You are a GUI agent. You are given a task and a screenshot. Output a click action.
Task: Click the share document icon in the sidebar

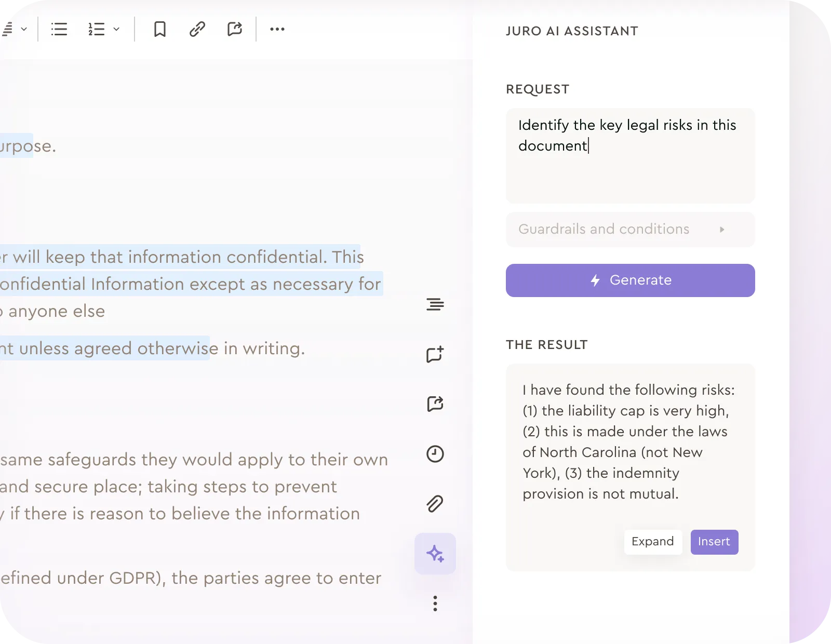[x=435, y=404]
